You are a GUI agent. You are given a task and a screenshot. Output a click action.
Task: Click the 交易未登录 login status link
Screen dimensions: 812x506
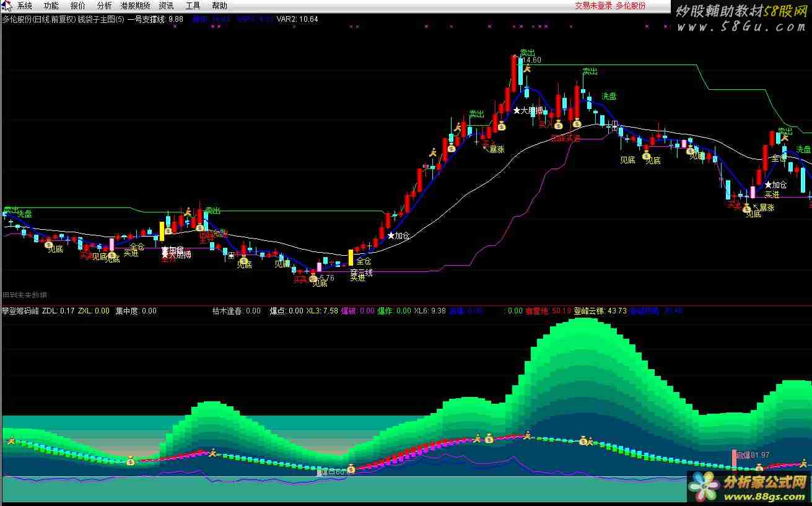(593, 6)
